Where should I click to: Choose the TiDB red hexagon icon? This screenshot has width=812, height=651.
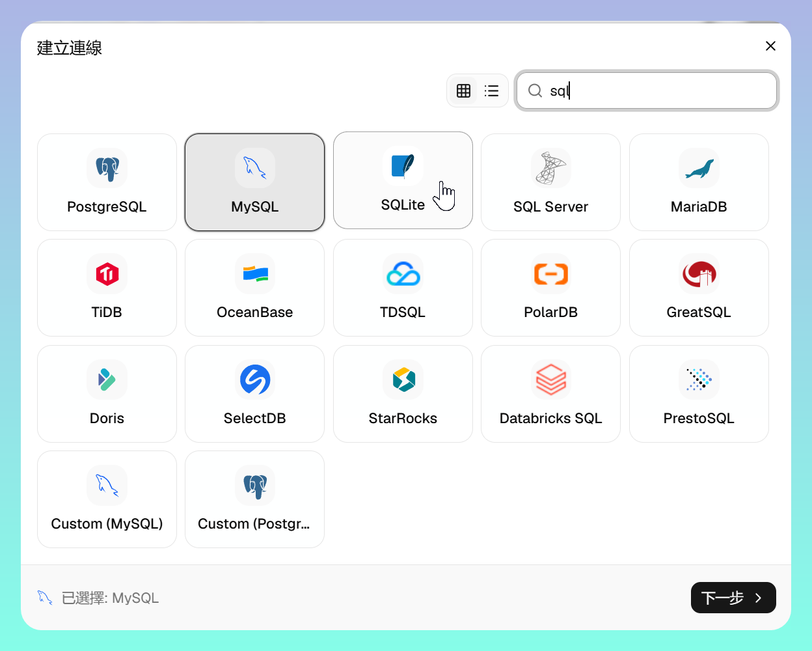pyautogui.click(x=107, y=273)
